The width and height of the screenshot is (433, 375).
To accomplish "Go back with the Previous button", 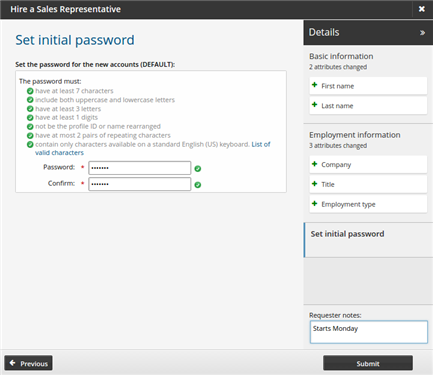I will tap(28, 363).
